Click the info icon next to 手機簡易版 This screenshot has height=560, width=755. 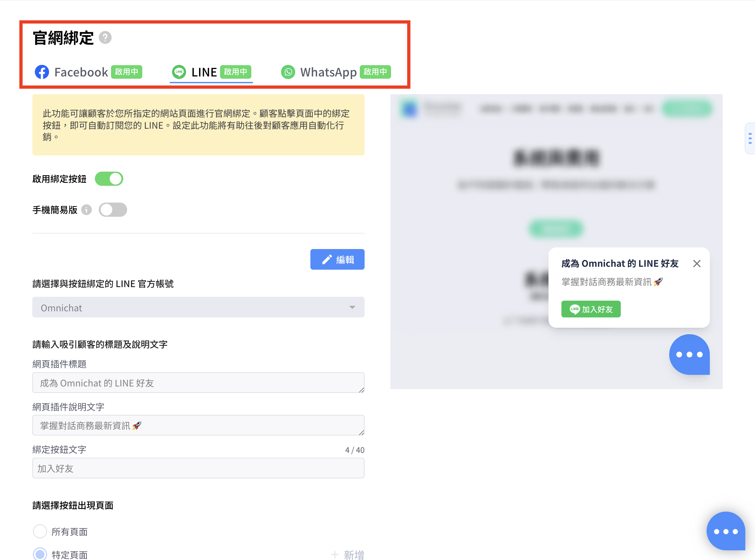87,210
